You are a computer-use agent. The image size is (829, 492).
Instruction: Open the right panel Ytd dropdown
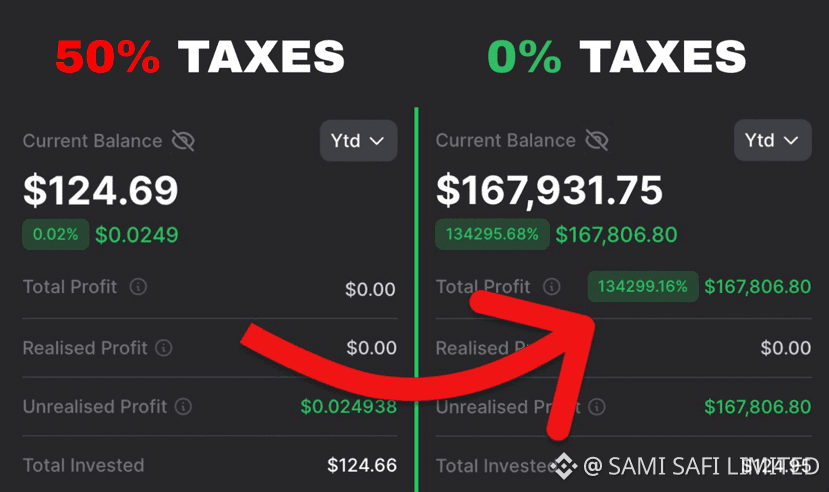point(772,141)
